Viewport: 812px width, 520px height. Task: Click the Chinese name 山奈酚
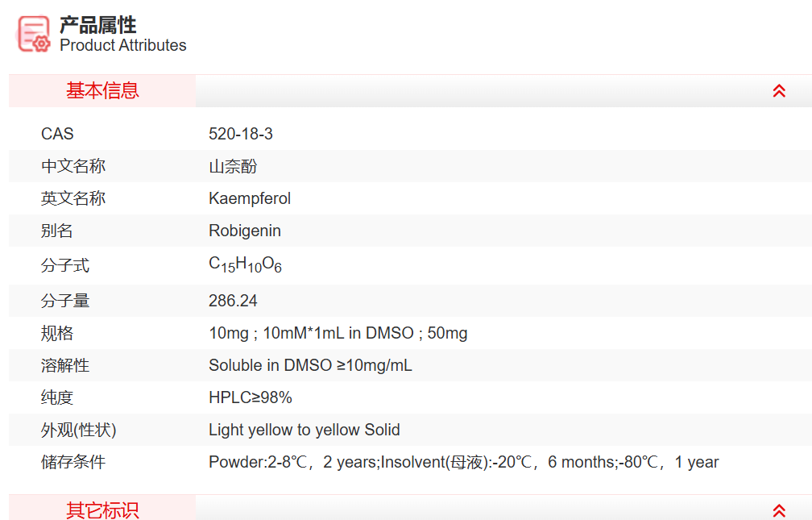tap(233, 166)
